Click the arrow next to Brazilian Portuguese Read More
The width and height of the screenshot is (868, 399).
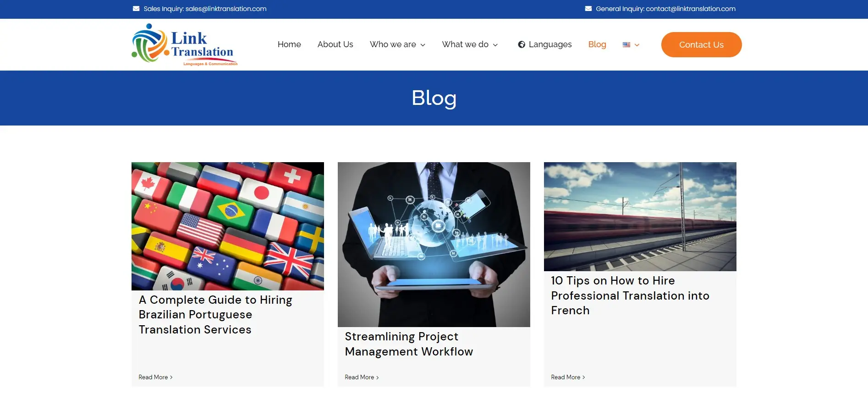click(171, 377)
